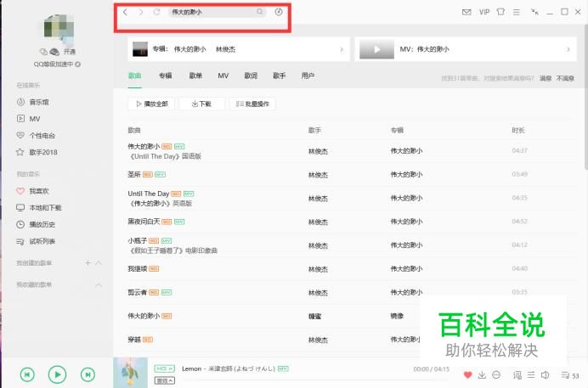
Task: Select the song 黑夜问白天
Action: click(x=144, y=222)
